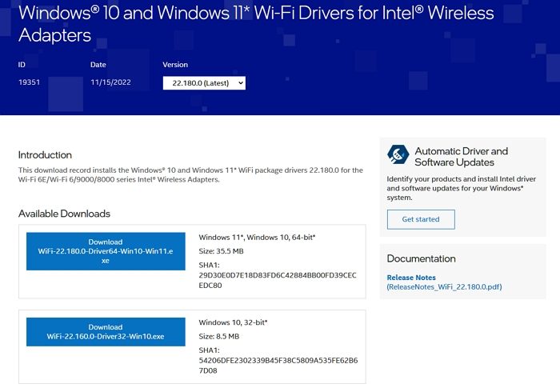
Task: Open the Version dropdown showing 22.180.0 (Latest)
Action: 204,83
